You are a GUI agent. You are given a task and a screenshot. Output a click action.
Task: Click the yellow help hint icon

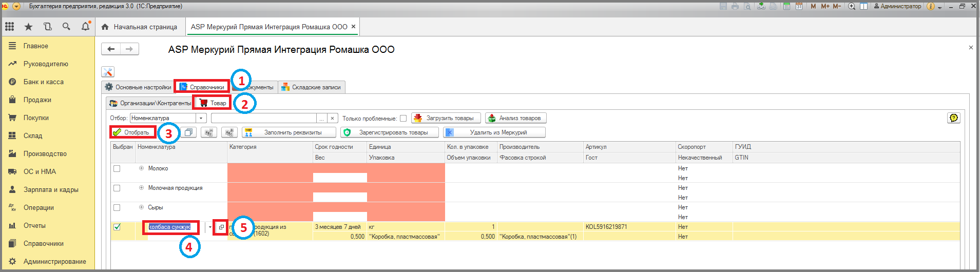tap(953, 118)
